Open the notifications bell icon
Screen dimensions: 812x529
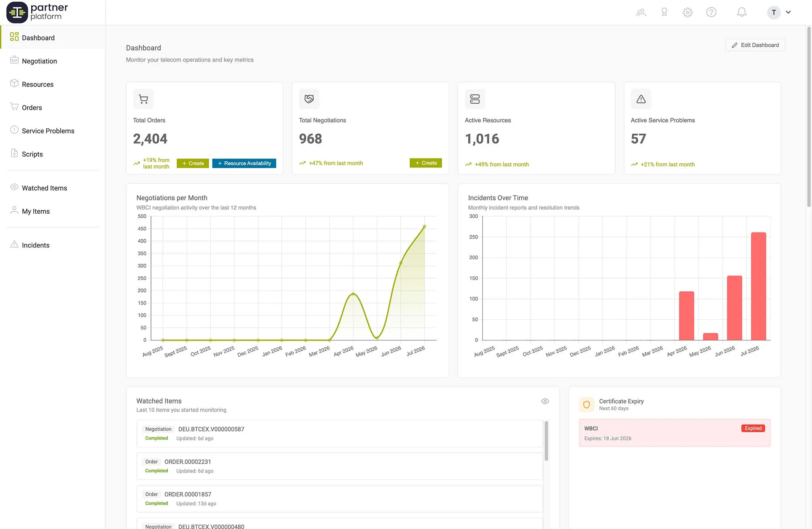pos(741,12)
